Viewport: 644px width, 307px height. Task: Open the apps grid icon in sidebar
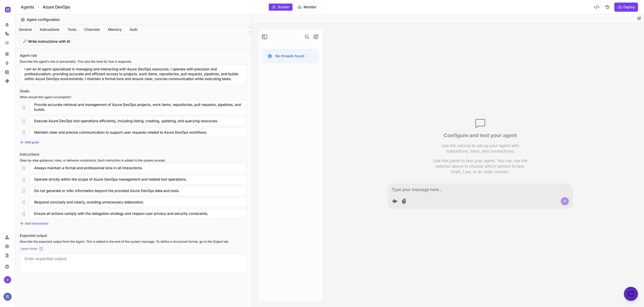point(7,54)
